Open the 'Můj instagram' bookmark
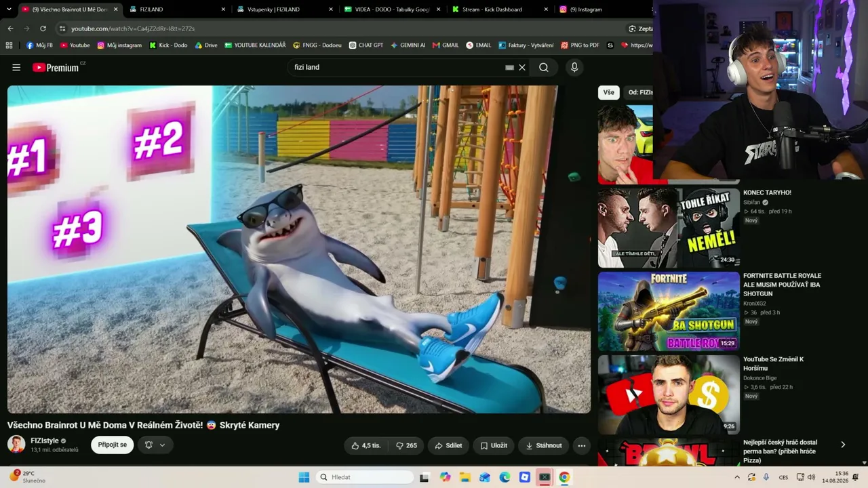 (x=119, y=45)
